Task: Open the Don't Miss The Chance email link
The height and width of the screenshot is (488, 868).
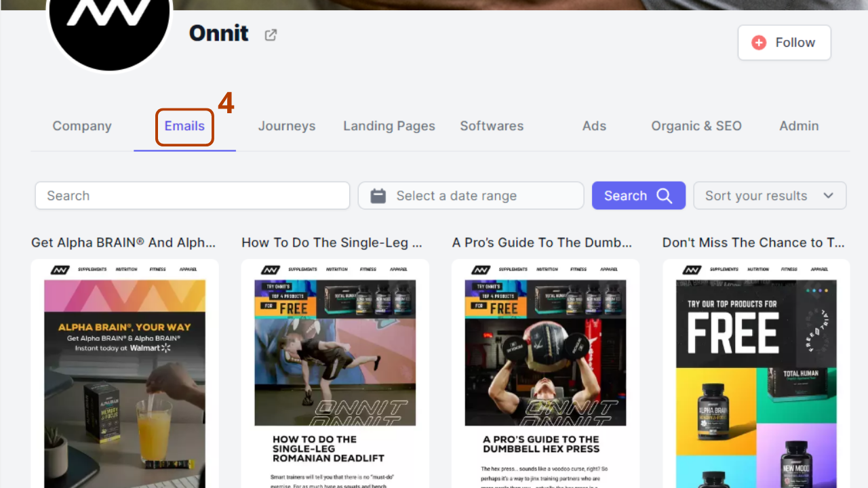Action: point(754,242)
